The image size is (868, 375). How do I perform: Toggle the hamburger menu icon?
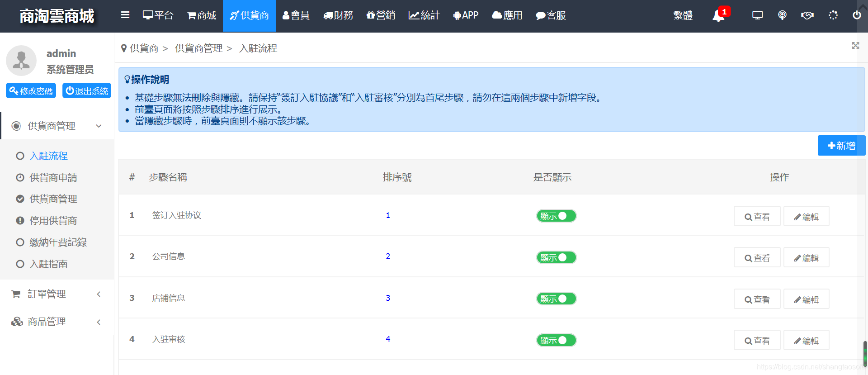pyautogui.click(x=125, y=15)
